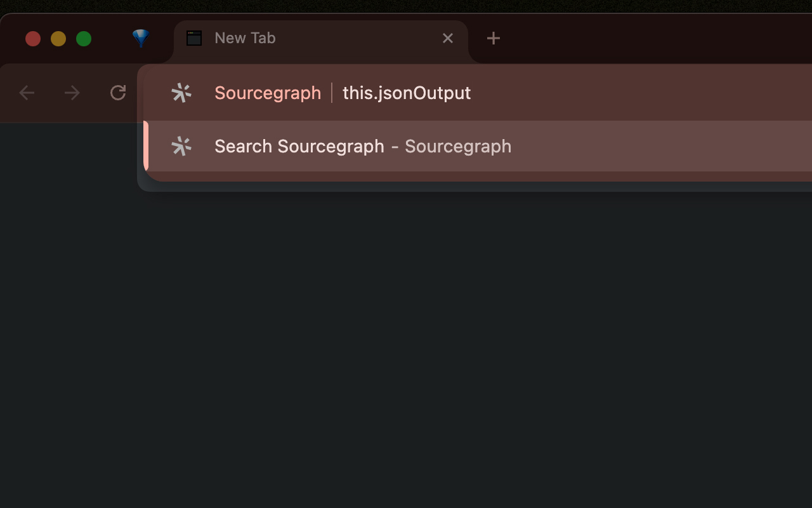The width and height of the screenshot is (812, 508).
Task: Click the Sourcegraph icon beside "this.jsonOutput"
Action: tap(181, 93)
